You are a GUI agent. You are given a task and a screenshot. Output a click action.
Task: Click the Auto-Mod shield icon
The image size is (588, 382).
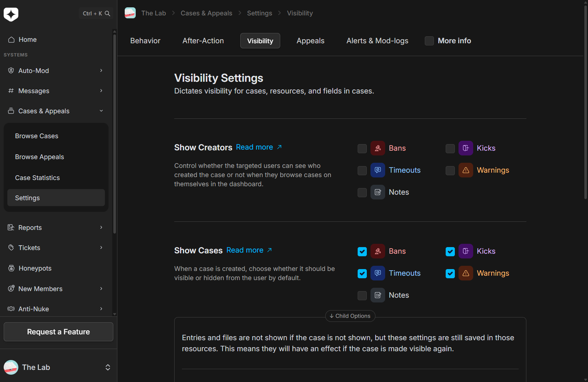[11, 70]
